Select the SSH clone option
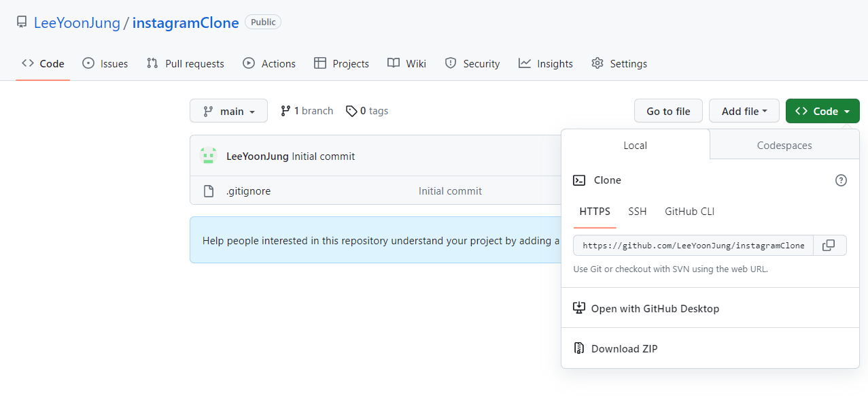The height and width of the screenshot is (398, 868). (638, 212)
